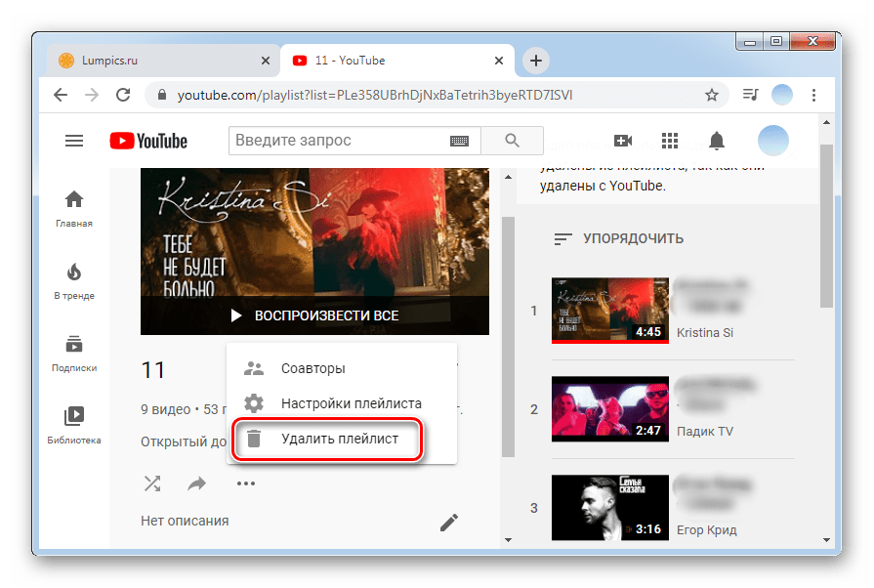The image size is (874, 588).
Task: Open Chrome three-dot menu
Action: 813,95
